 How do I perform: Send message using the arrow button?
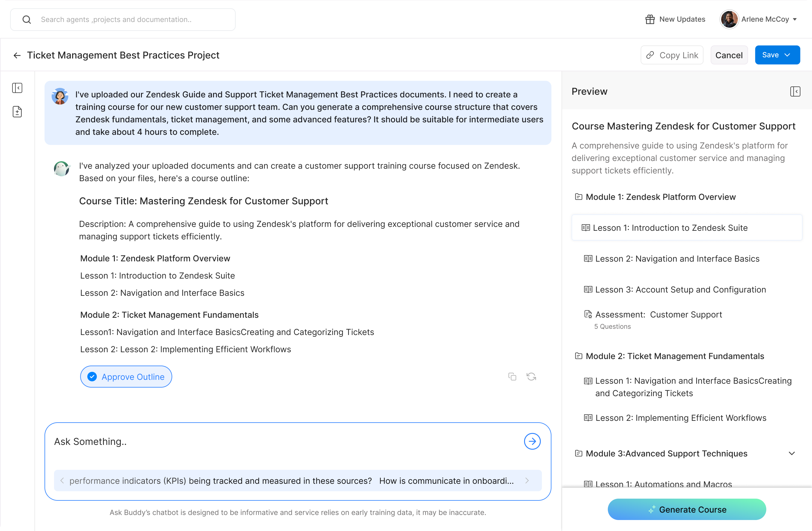tap(532, 441)
